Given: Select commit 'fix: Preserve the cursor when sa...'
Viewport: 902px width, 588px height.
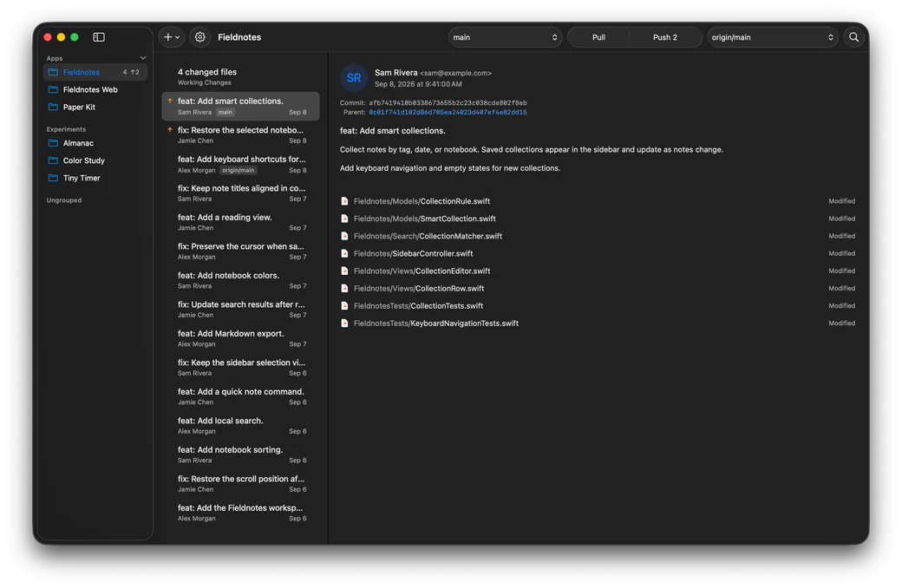Looking at the screenshot, I should [x=240, y=252].
